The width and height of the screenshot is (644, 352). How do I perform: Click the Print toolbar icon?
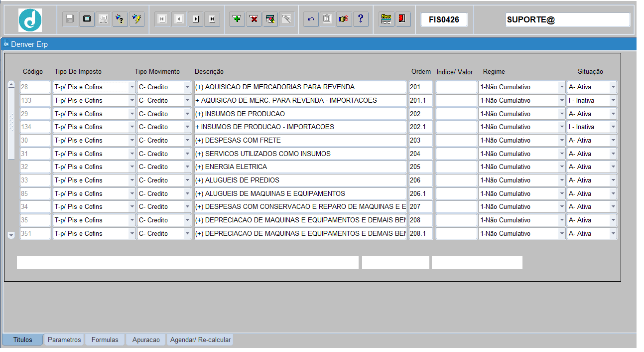tap(104, 19)
